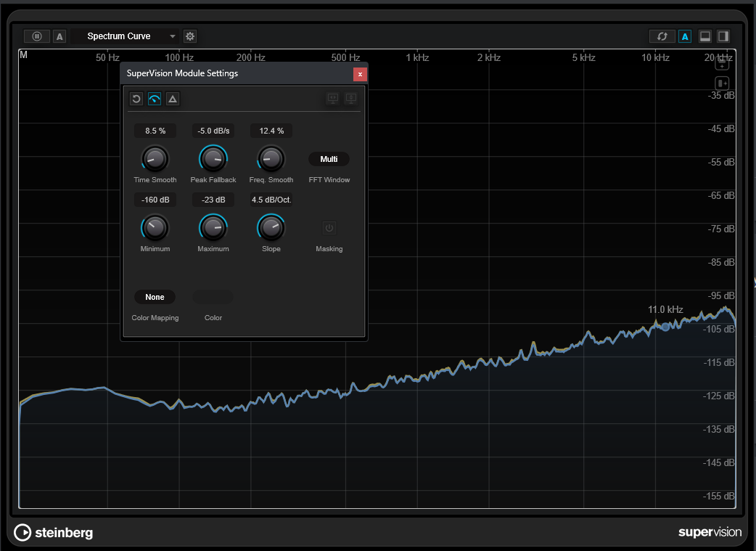Split the module vertically
Screen dimensions: 756x551
(723, 36)
